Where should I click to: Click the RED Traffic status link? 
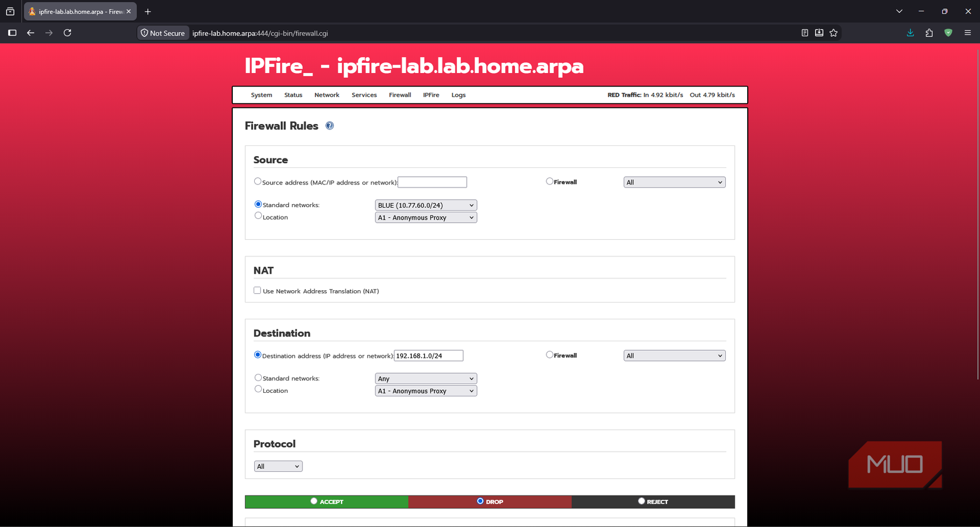click(671, 95)
